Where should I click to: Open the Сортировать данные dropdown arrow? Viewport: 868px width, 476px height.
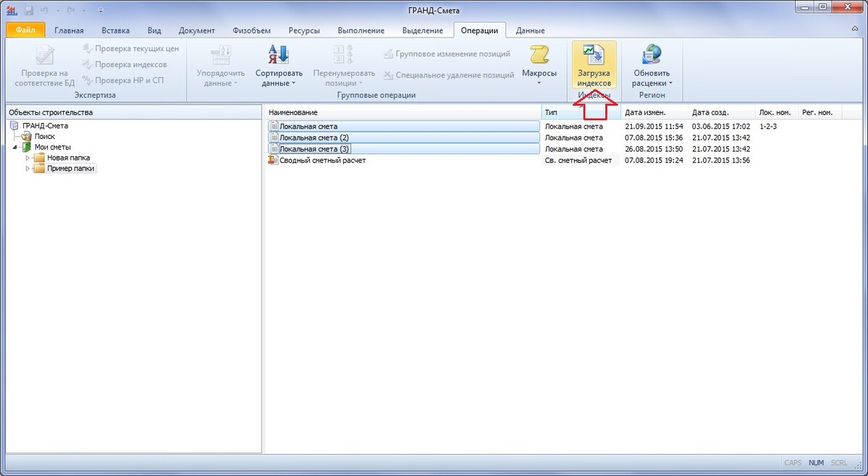point(293,83)
